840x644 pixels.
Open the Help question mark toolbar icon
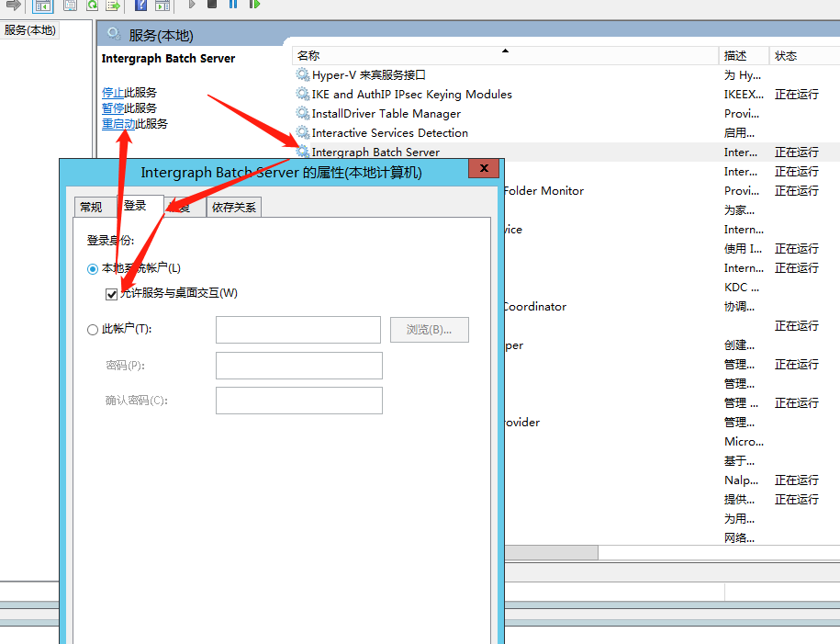[140, 5]
